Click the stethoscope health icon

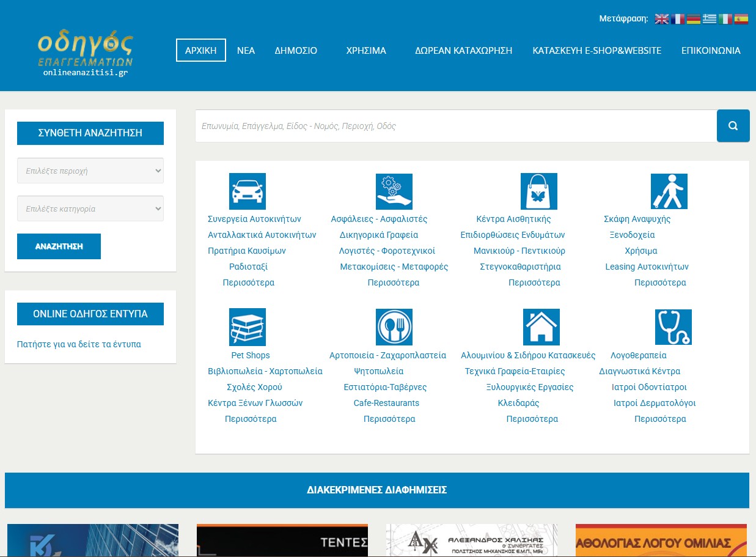tap(673, 327)
